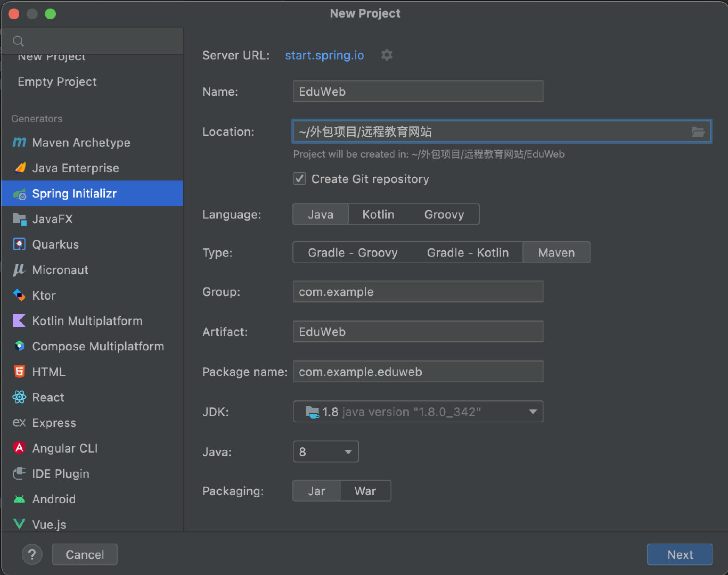Select the React generator label
Screen dimensions: 728x575
tap(48, 397)
